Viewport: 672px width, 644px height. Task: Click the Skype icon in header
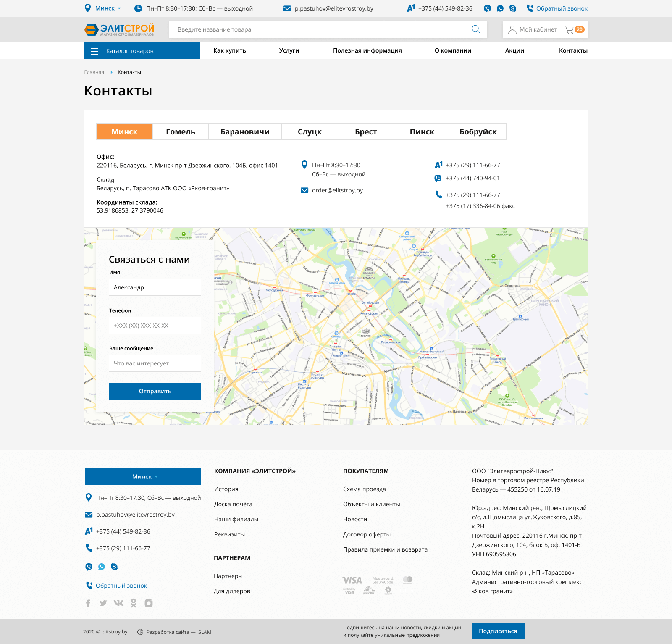coord(513,8)
